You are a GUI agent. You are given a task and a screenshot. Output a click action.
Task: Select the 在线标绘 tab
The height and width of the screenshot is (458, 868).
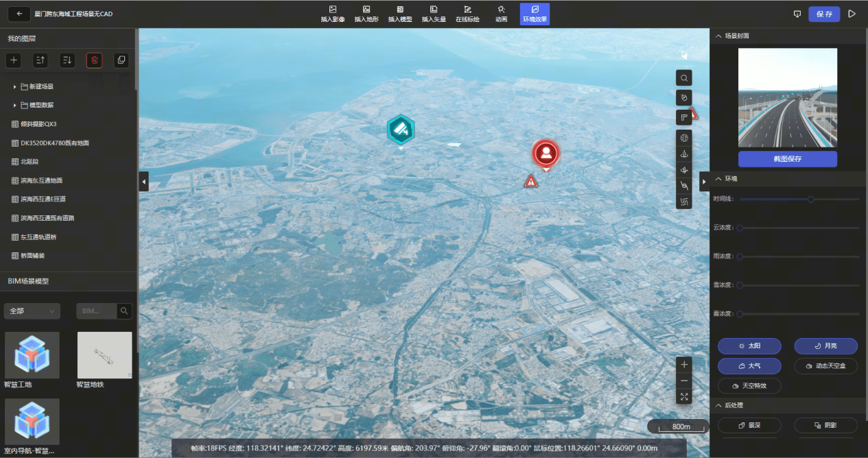467,14
